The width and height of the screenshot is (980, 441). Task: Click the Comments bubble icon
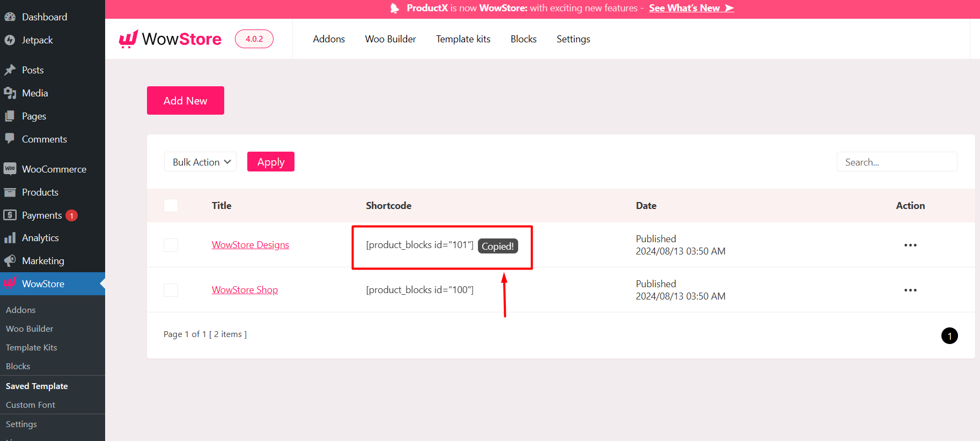coord(10,139)
